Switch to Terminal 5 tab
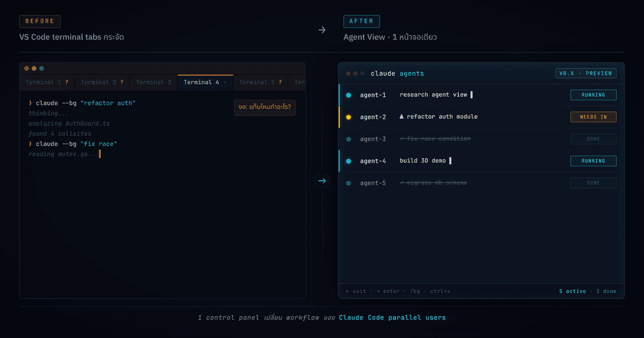The height and width of the screenshot is (338, 644). [260, 82]
